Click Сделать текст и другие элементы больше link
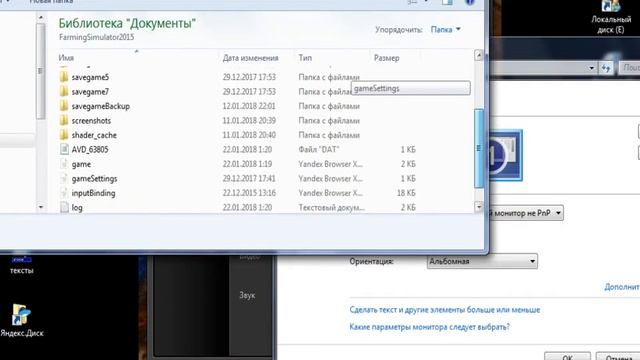Image resolution: width=640 pixels, height=360 pixels. (x=444, y=310)
